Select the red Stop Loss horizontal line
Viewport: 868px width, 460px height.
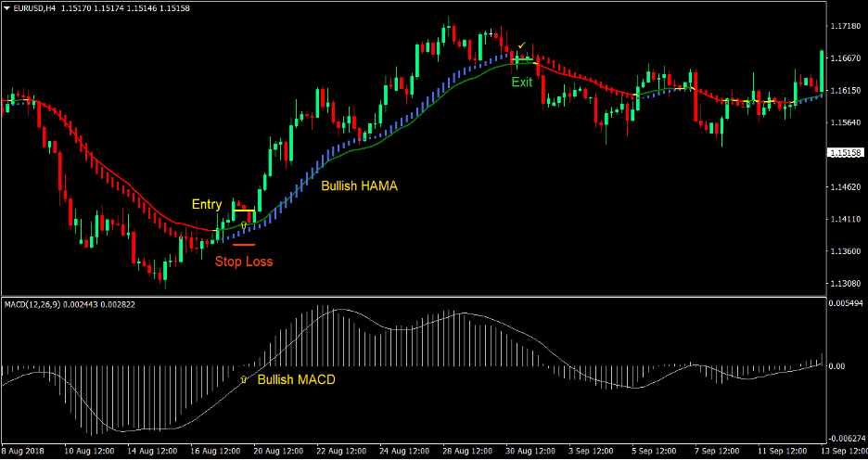point(244,245)
